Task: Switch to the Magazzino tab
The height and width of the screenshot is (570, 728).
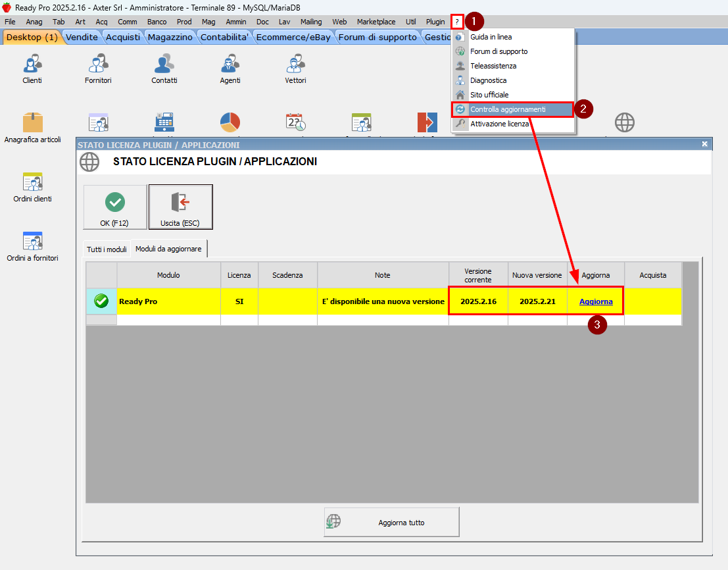Action: (170, 37)
